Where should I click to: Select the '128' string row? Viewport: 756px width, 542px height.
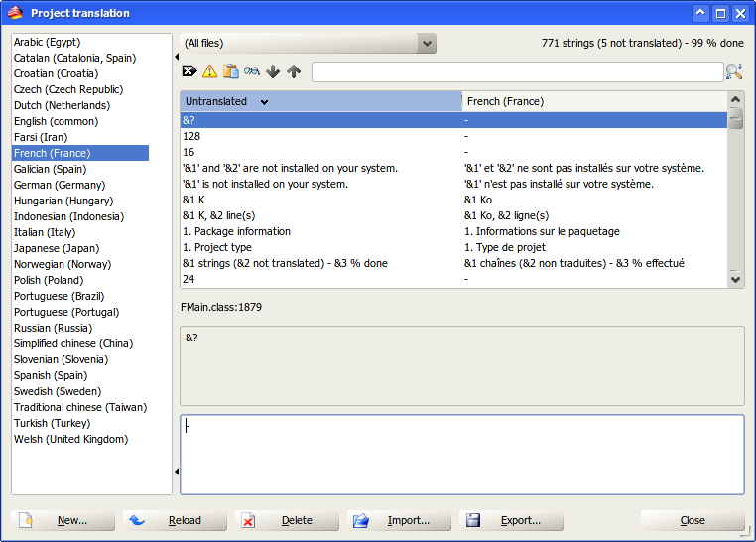(453, 136)
